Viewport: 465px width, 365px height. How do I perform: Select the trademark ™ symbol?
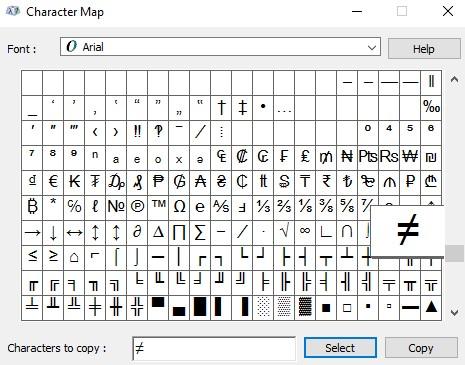click(158, 208)
